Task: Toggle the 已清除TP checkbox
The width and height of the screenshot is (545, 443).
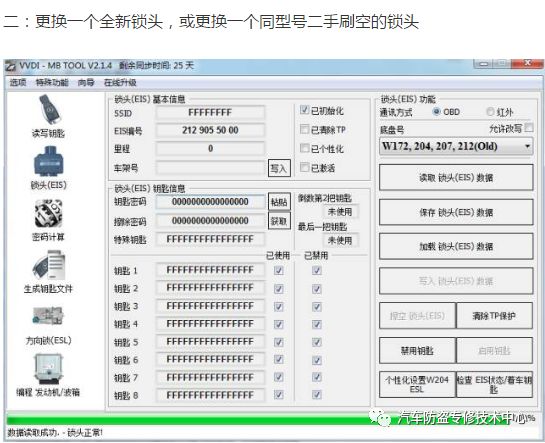Action: pos(304,129)
